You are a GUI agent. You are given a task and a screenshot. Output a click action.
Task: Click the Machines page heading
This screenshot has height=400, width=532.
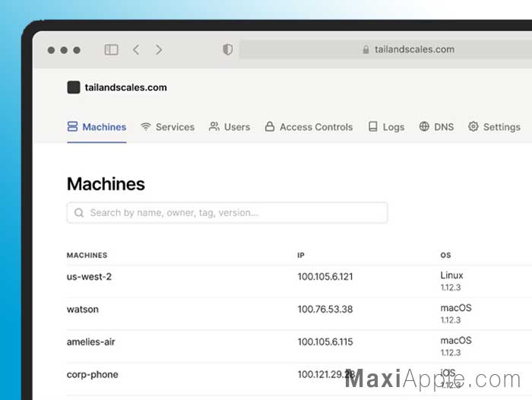point(106,184)
